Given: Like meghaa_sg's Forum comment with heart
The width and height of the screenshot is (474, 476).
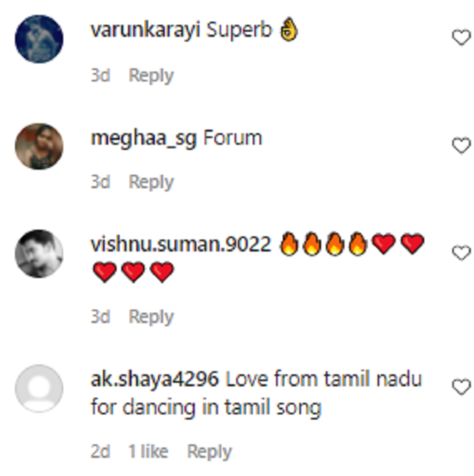Looking at the screenshot, I should pyautogui.click(x=461, y=145).
